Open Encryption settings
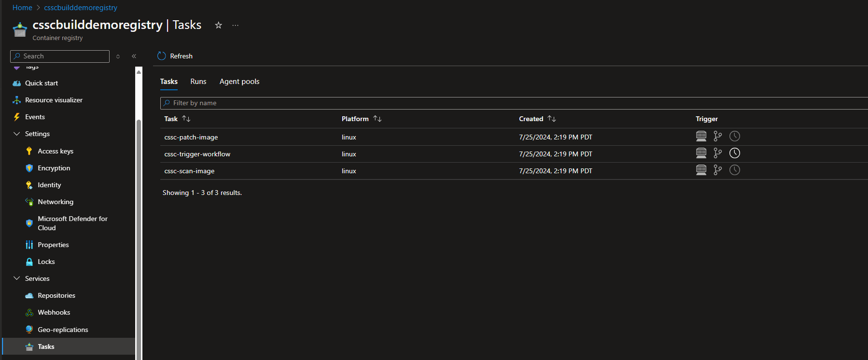Image resolution: width=868 pixels, height=360 pixels. 54,168
